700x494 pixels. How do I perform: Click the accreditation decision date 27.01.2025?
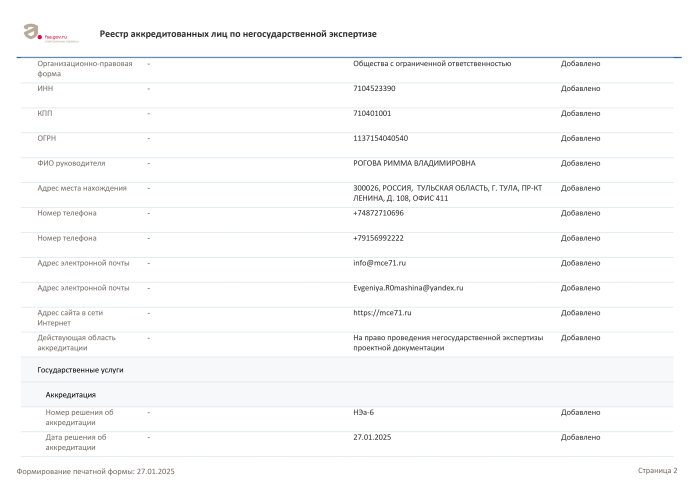pyautogui.click(x=370, y=437)
